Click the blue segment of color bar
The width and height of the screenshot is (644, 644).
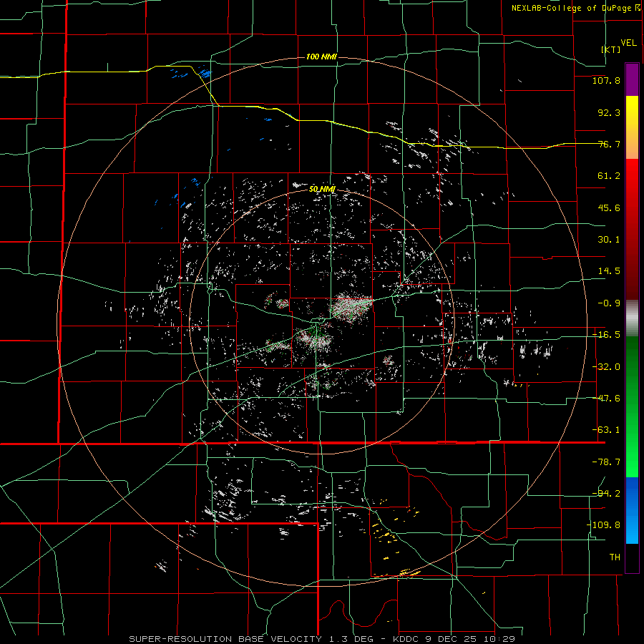(632, 510)
